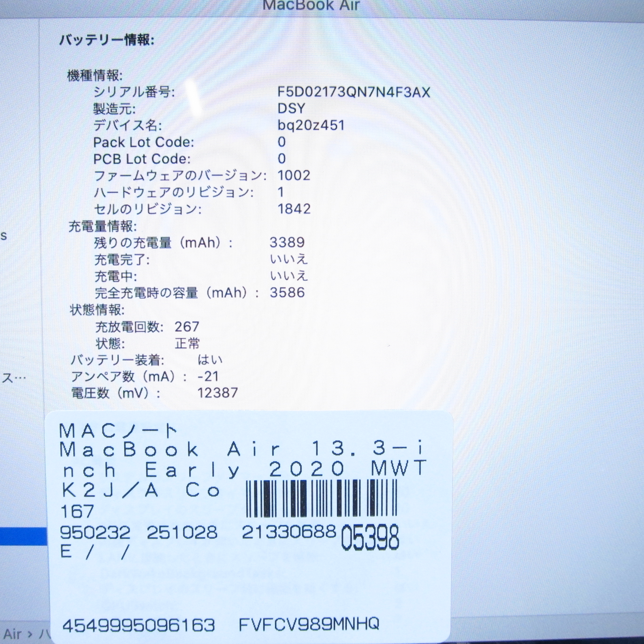Click the Air segment in path bar
Viewport: 644px width, 644px height.
pyautogui.click(x=13, y=634)
